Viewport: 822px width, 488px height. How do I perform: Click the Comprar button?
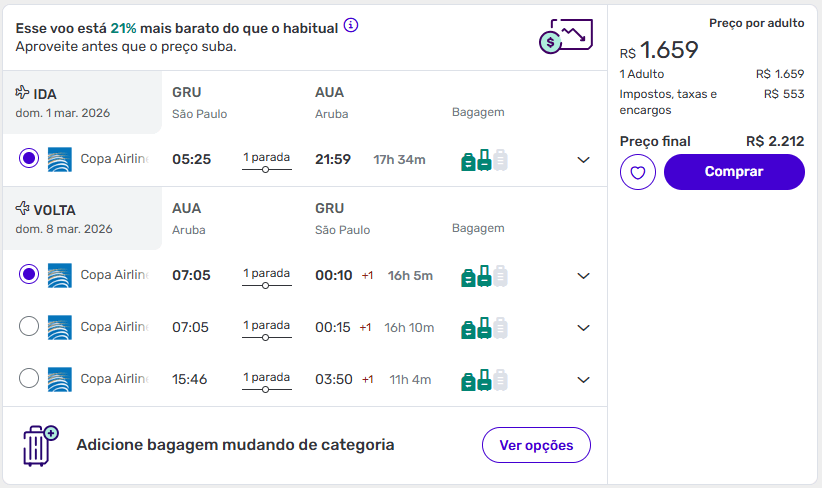[x=733, y=172]
